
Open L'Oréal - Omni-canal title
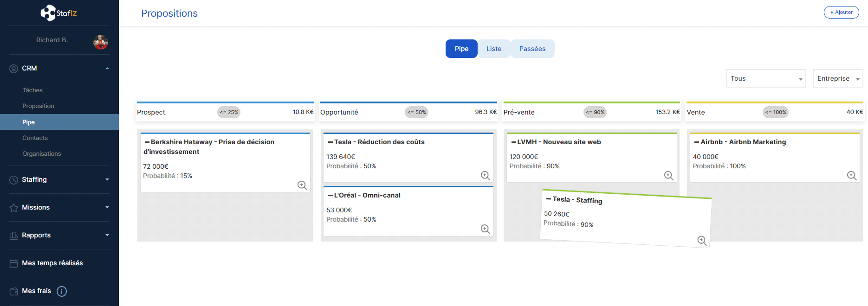(x=367, y=195)
